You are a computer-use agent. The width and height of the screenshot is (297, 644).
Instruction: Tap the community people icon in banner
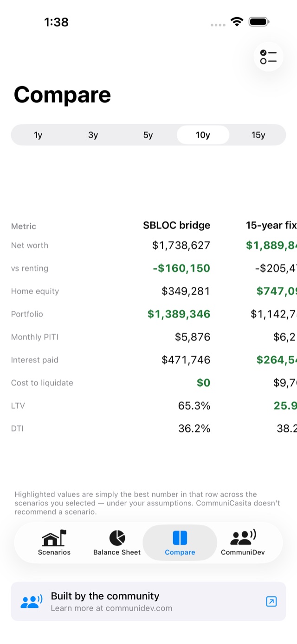click(x=32, y=601)
